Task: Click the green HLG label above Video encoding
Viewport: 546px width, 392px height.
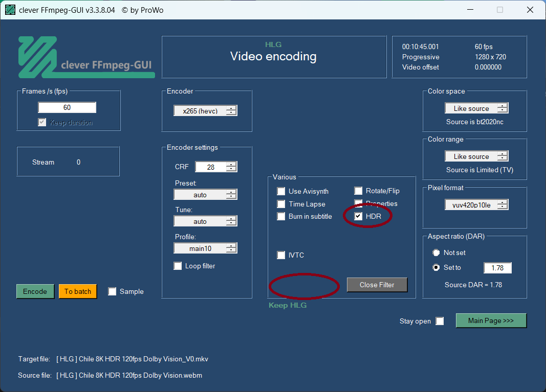Action: click(x=273, y=44)
